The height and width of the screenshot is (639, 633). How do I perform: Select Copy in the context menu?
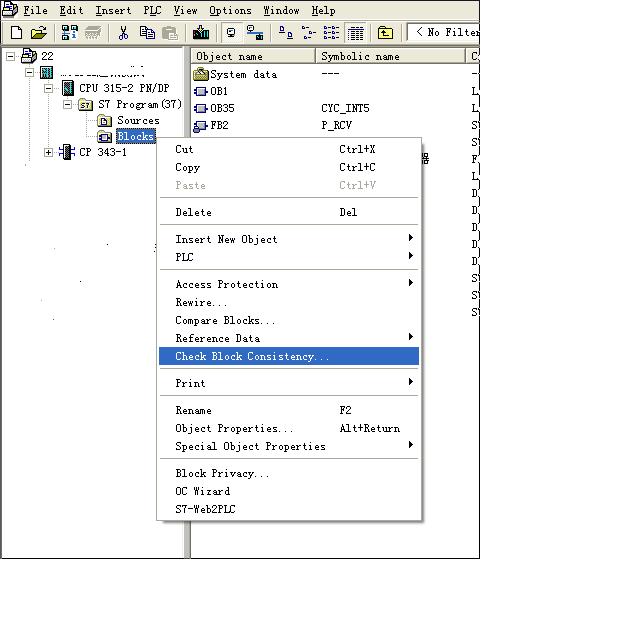289,167
